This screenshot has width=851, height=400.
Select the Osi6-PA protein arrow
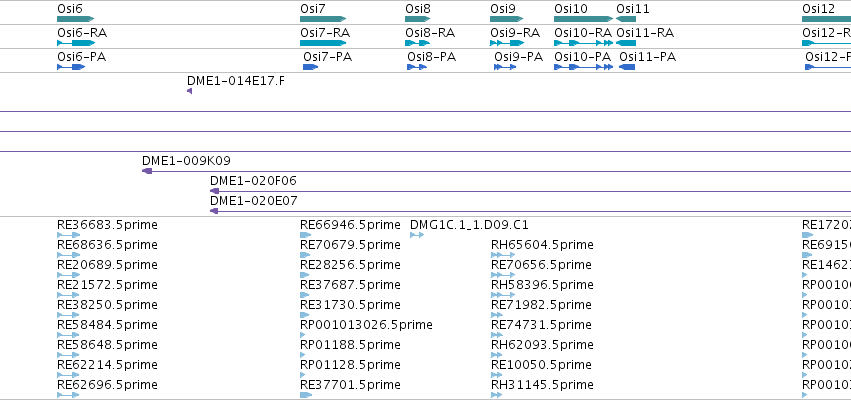(71, 67)
